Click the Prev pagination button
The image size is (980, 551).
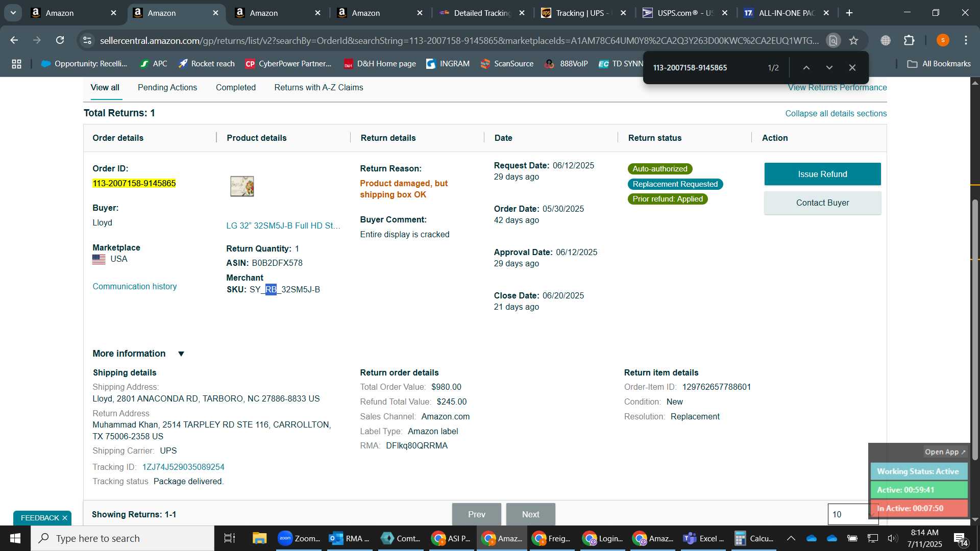(476, 514)
